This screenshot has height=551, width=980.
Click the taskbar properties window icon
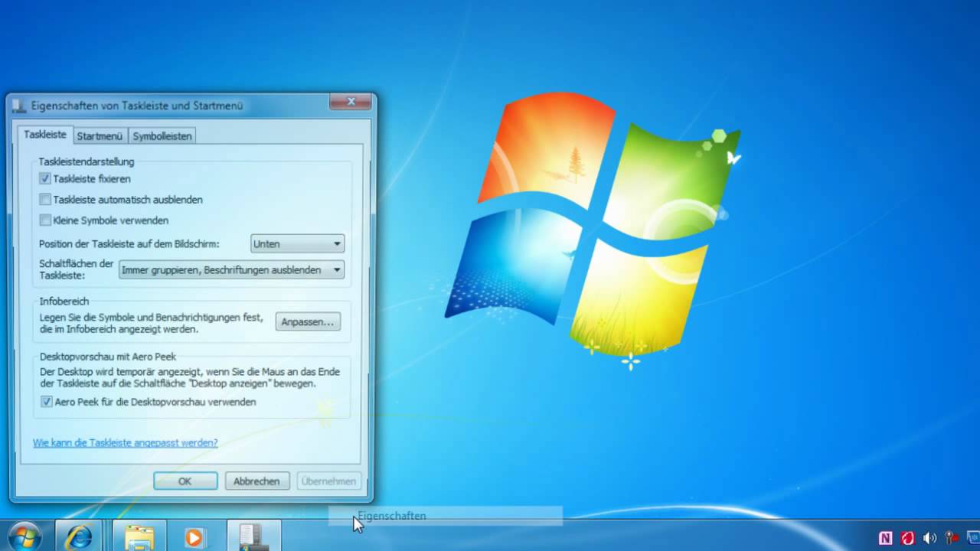point(253,536)
